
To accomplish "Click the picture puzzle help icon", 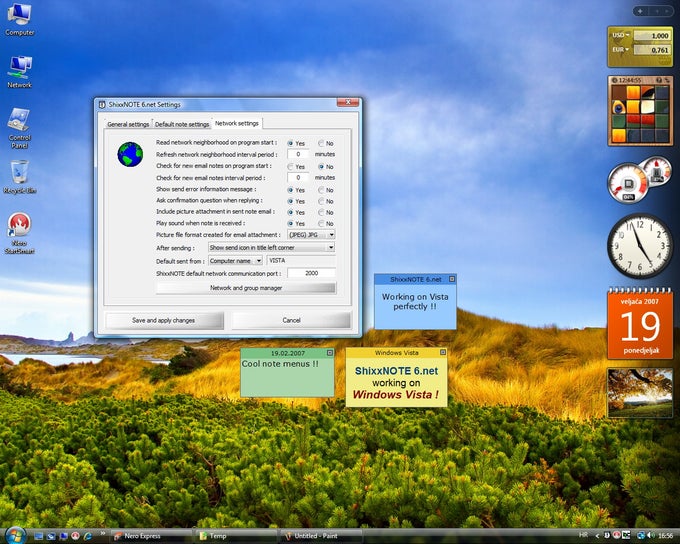I will 658,80.
